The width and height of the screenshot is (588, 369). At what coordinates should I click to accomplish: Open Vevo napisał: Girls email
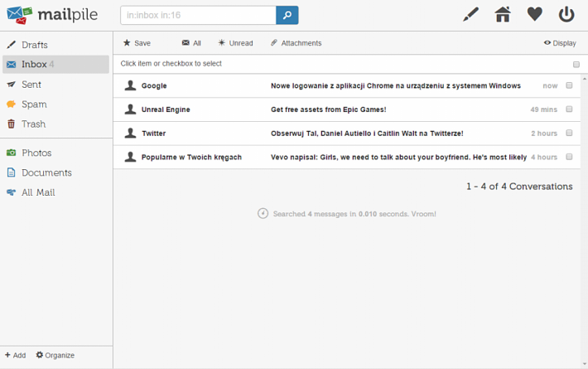point(398,157)
